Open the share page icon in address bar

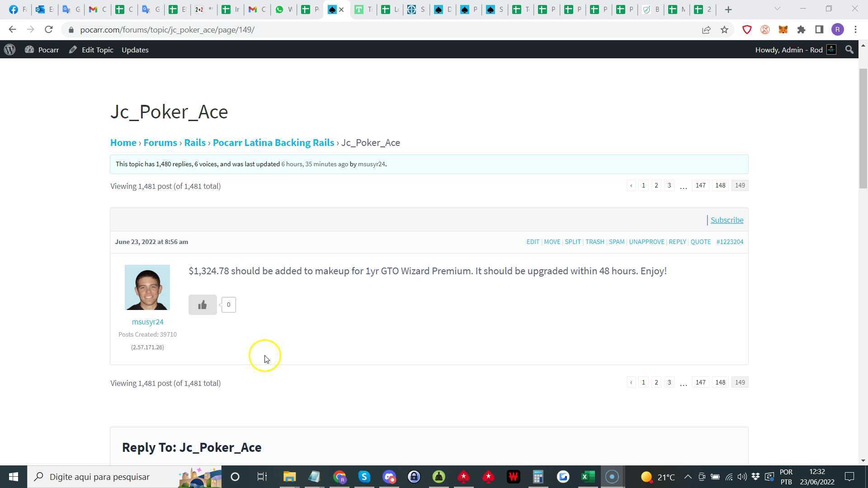point(706,30)
